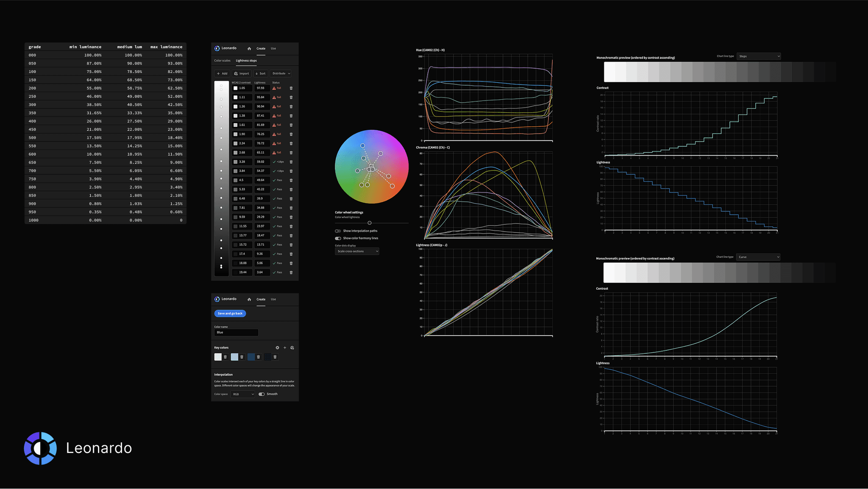Adjust the Color wheel lightness slider handle
This screenshot has width=868, height=489.
[x=370, y=223]
